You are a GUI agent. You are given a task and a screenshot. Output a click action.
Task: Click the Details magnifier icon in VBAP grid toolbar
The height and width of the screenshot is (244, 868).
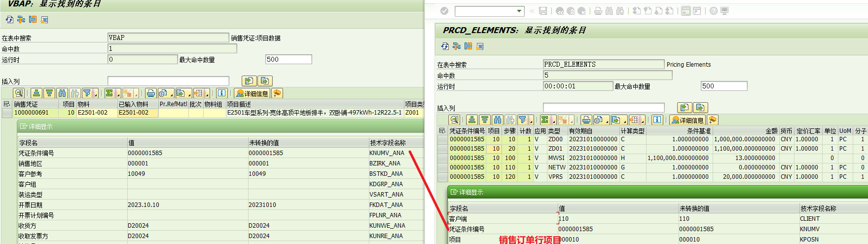[x=19, y=93]
